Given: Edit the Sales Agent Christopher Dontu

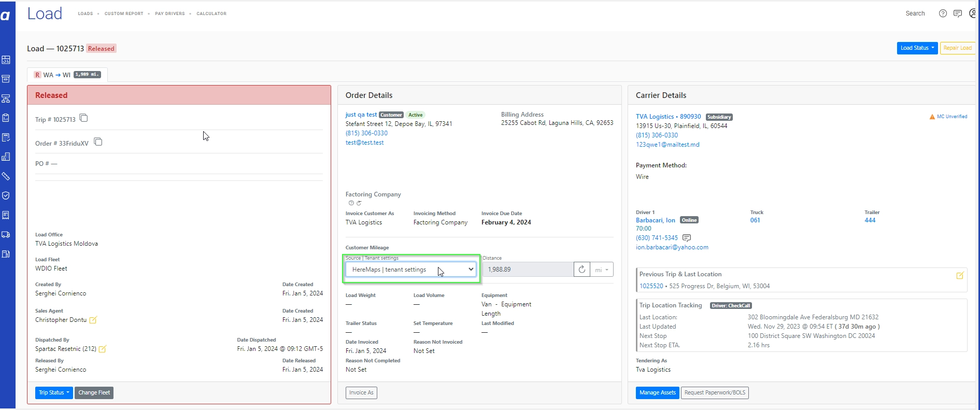Looking at the screenshot, I should click(x=93, y=320).
